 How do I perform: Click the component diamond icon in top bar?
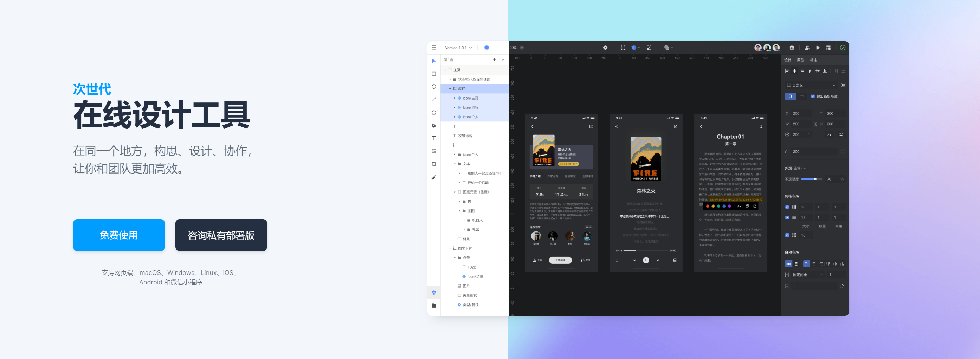point(605,48)
